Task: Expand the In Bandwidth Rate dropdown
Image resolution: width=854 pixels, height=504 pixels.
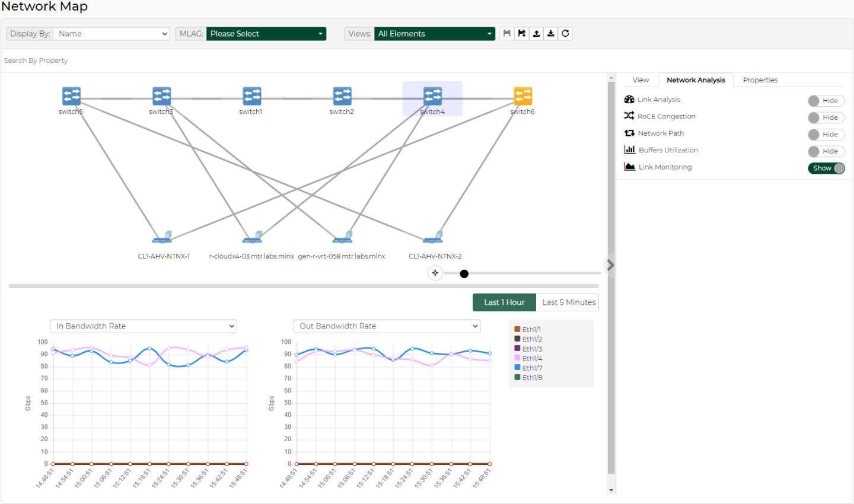Action: pyautogui.click(x=144, y=326)
